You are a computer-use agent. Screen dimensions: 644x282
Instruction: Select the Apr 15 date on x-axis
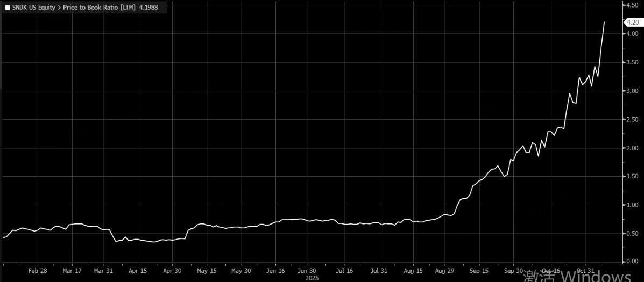click(138, 271)
